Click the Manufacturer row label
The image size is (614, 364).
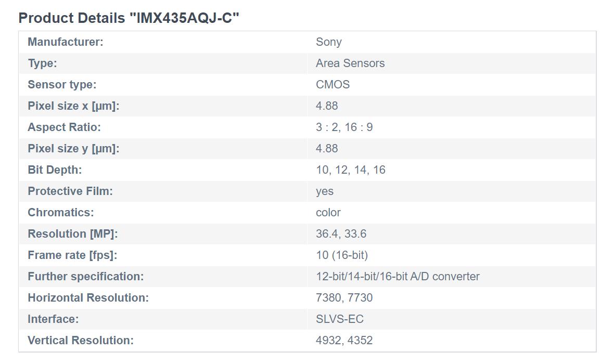[66, 42]
